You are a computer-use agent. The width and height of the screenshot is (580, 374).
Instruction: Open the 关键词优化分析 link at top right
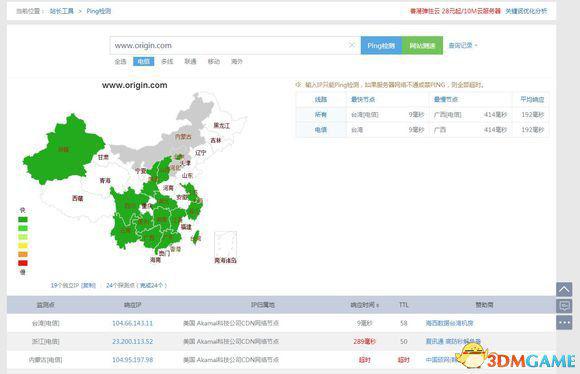tap(526, 11)
